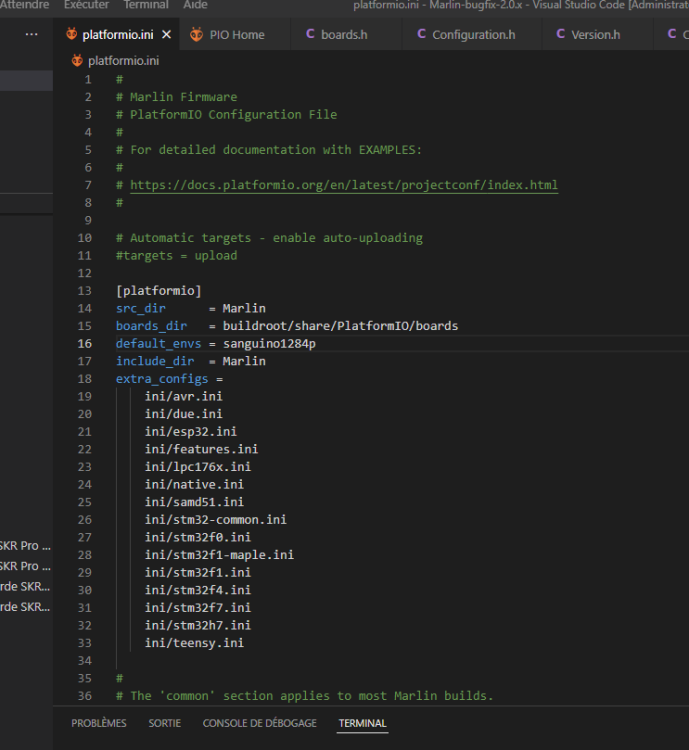Image resolution: width=689 pixels, height=750 pixels.
Task: Switch to the PIO Home tab
Action: tap(237, 35)
